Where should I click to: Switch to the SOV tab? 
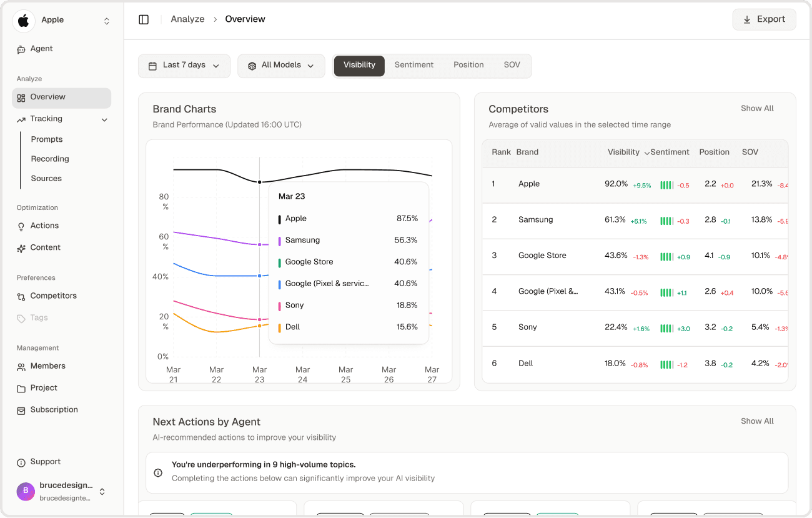pos(512,65)
